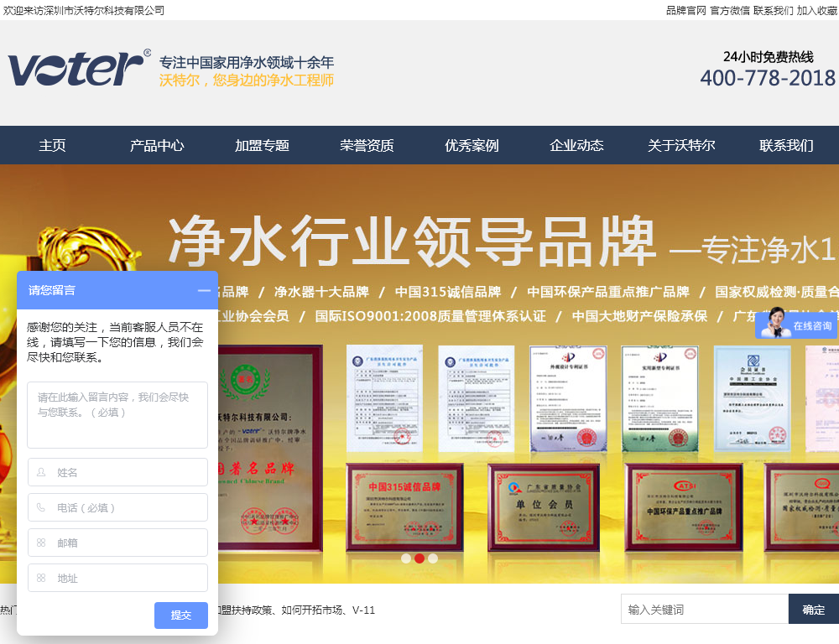Click the 中国环保产品重点推广品牌 plaque
Image resolution: width=839 pixels, height=644 pixels.
tap(684, 507)
